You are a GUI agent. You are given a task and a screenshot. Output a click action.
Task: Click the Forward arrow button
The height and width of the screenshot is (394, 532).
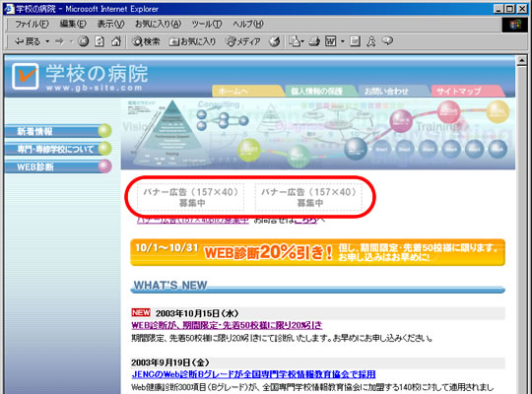(59, 41)
